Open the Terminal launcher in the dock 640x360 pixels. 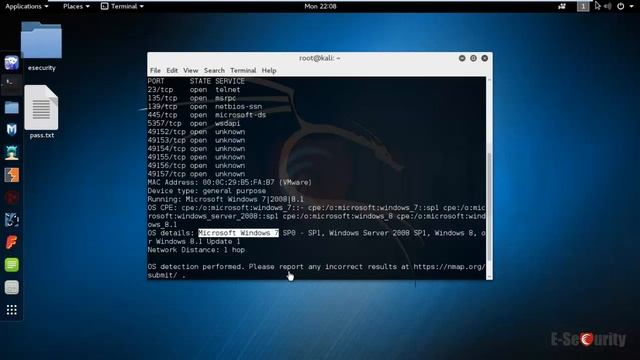click(x=11, y=85)
